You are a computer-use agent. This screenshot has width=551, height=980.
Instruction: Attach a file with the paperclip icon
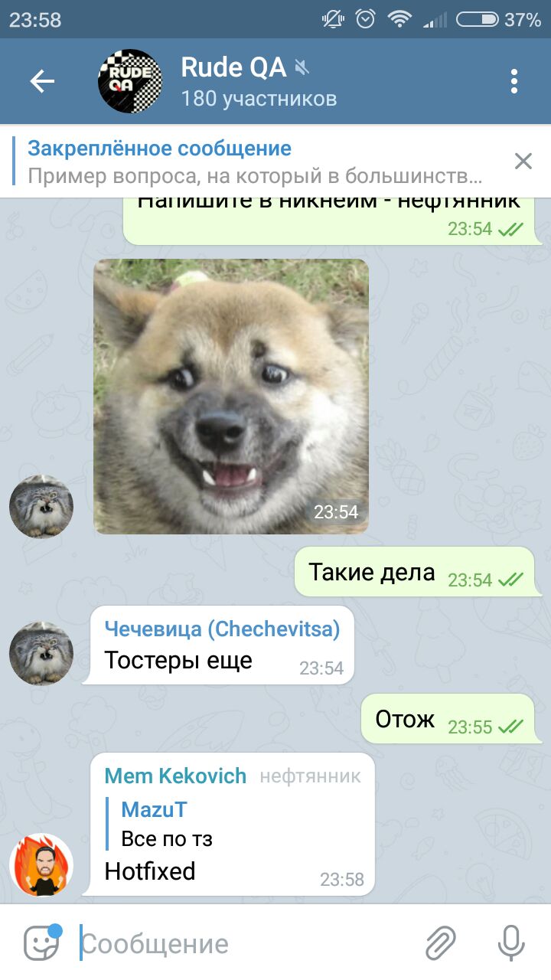[x=441, y=943]
